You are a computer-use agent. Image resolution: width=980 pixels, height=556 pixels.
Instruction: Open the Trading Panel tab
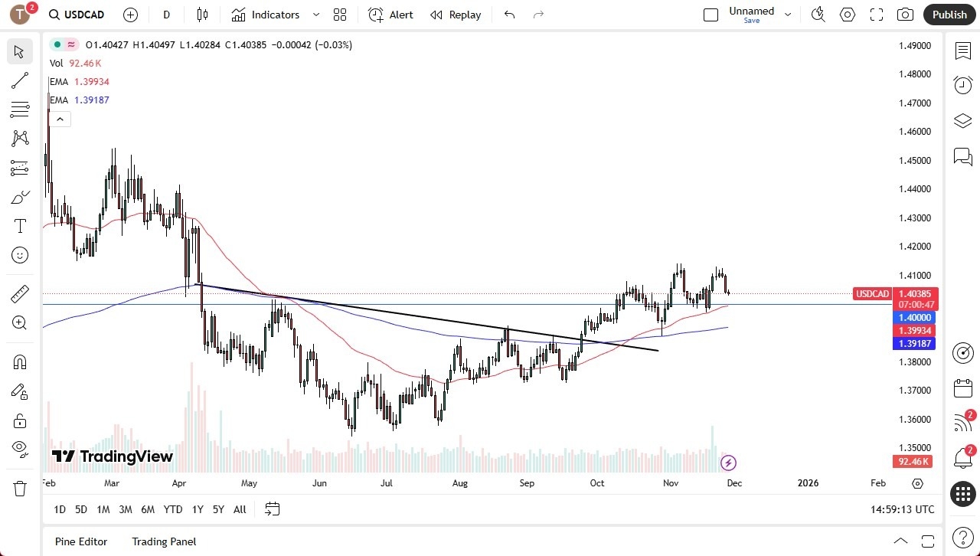tap(163, 541)
